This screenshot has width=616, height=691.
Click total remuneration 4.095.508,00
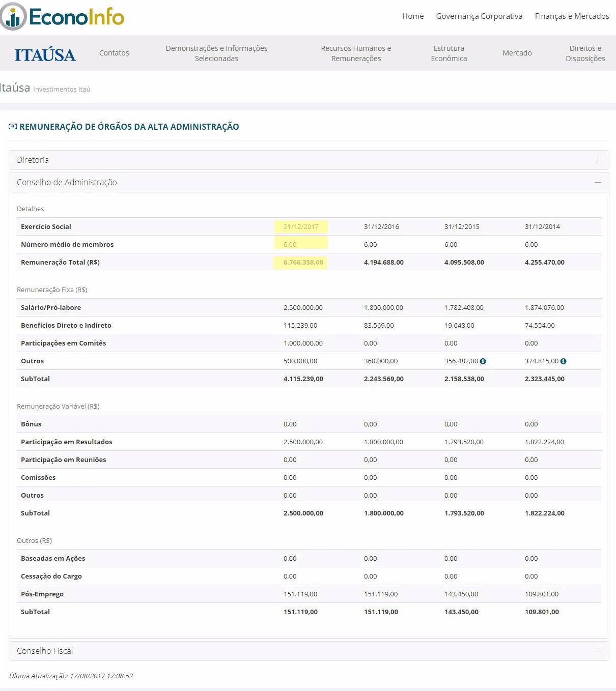[464, 263]
